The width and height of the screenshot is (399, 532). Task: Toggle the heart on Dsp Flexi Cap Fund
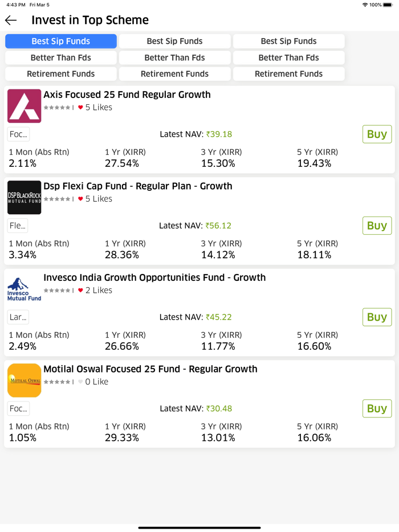click(x=80, y=199)
